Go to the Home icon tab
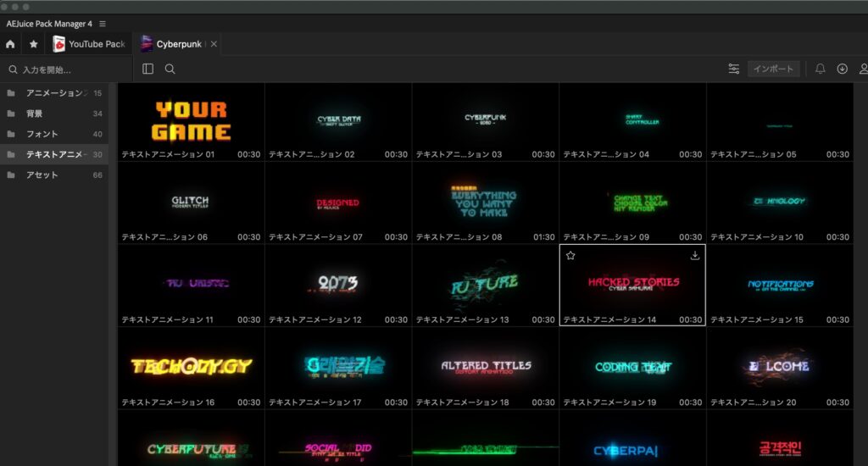The image size is (868, 466). coord(10,44)
